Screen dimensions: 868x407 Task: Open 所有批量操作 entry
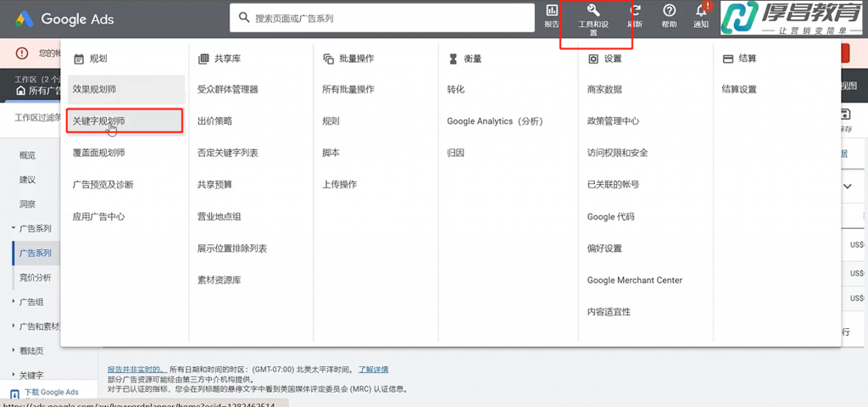(348, 89)
